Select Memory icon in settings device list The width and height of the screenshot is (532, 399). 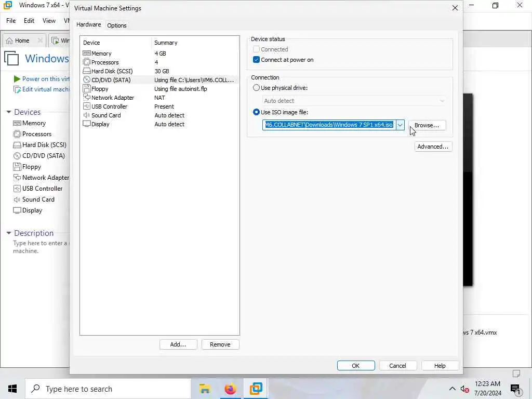tap(87, 54)
